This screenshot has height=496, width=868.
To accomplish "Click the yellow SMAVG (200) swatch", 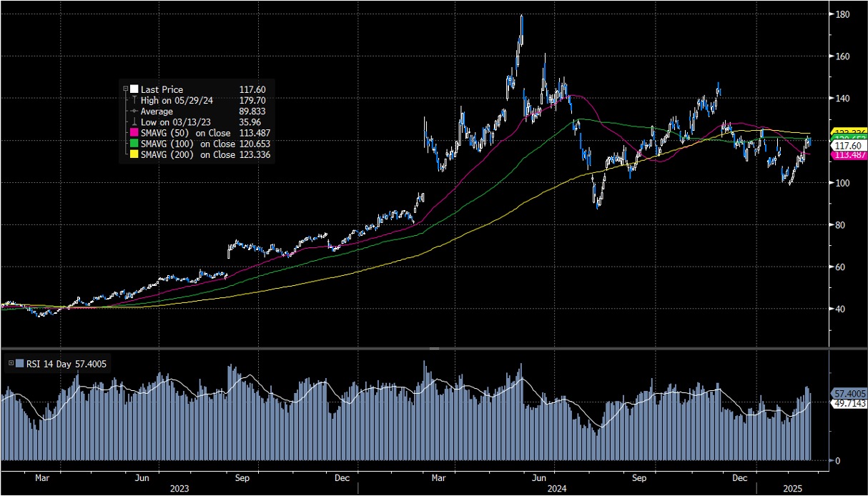I will [x=134, y=154].
